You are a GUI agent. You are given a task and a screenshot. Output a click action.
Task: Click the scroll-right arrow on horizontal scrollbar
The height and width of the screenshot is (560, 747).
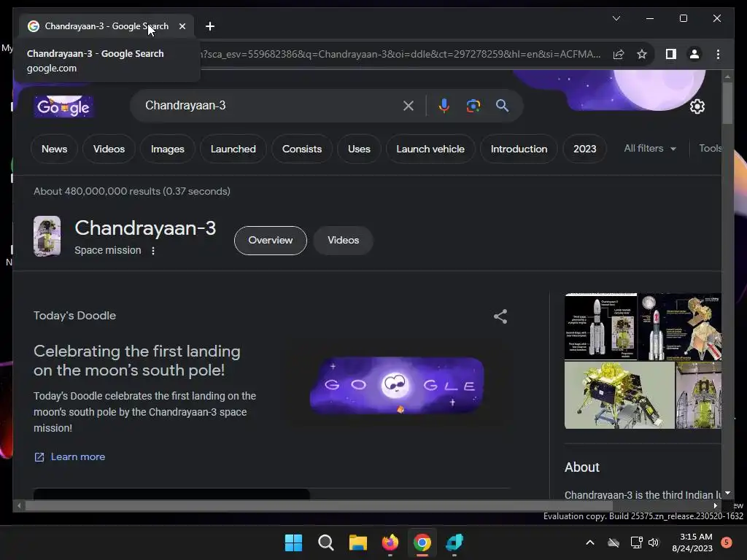pyautogui.click(x=716, y=506)
